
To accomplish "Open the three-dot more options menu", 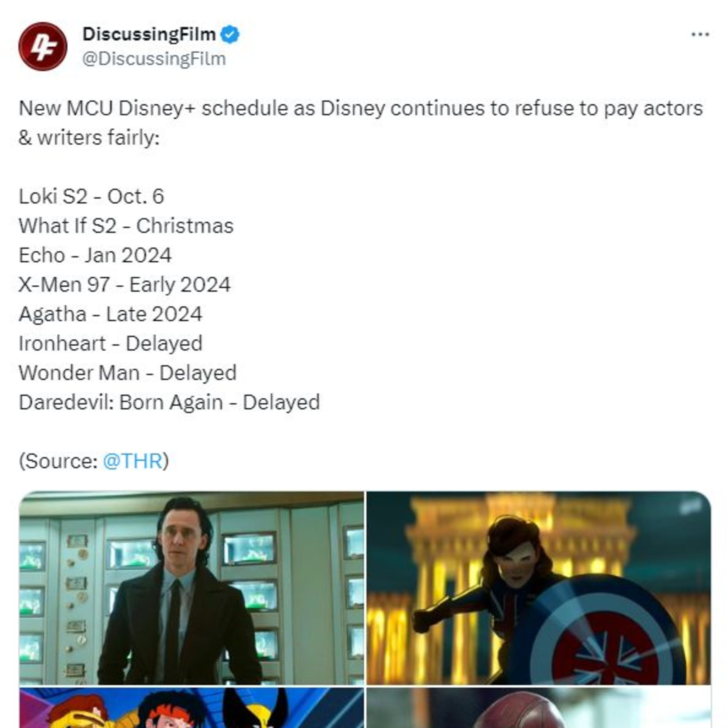I will pyautogui.click(x=700, y=35).
